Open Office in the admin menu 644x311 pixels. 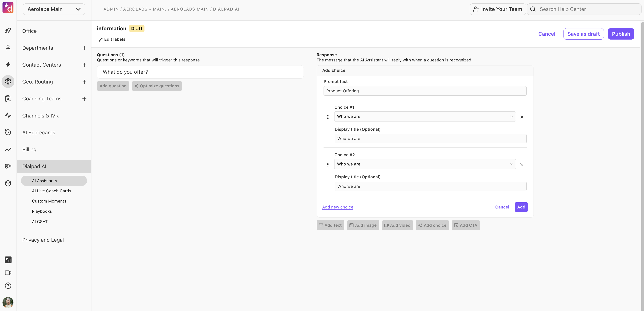pyautogui.click(x=29, y=31)
